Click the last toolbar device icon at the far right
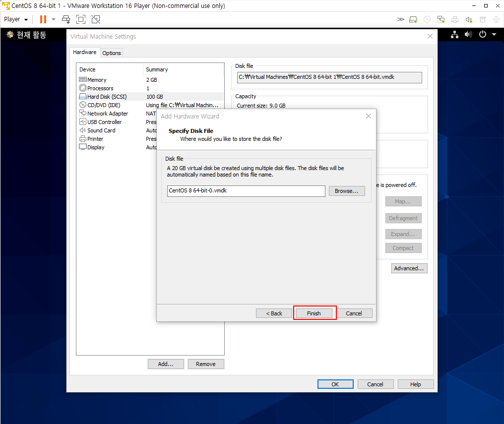Image resolution: width=504 pixels, height=424 pixels. coord(496,20)
